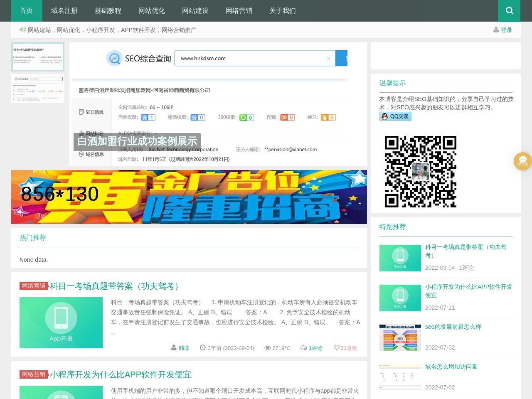Click the 热门推荐 section heading
Viewport: 532px width, 399px height.
point(33,238)
